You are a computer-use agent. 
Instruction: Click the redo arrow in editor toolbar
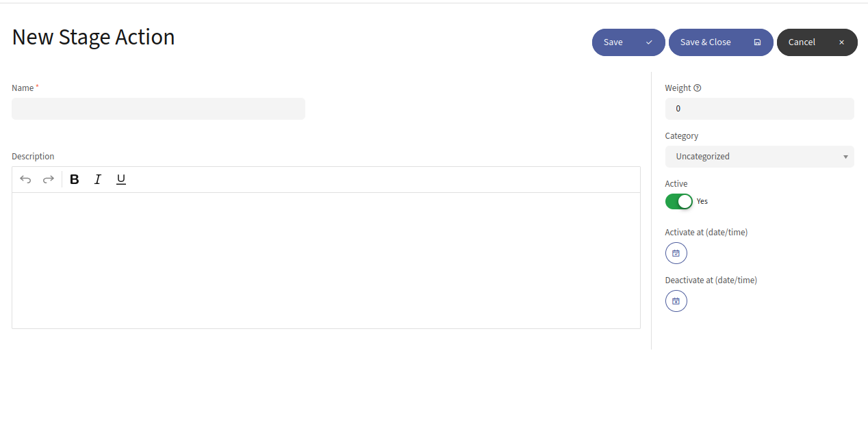[49, 179]
